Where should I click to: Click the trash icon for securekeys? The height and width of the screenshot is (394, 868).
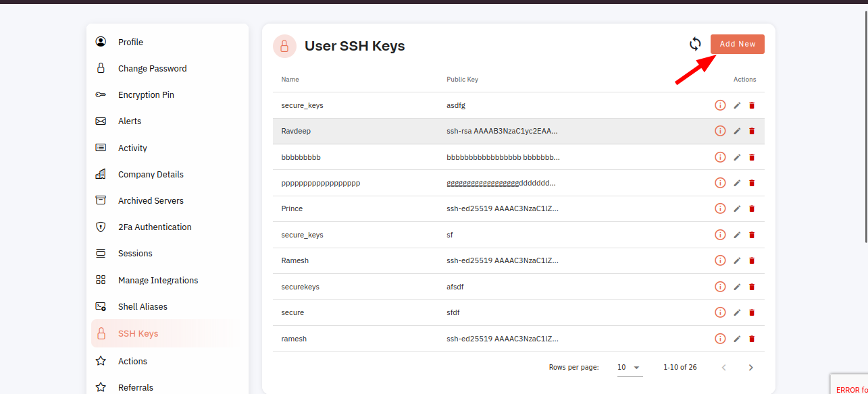pyautogui.click(x=752, y=287)
